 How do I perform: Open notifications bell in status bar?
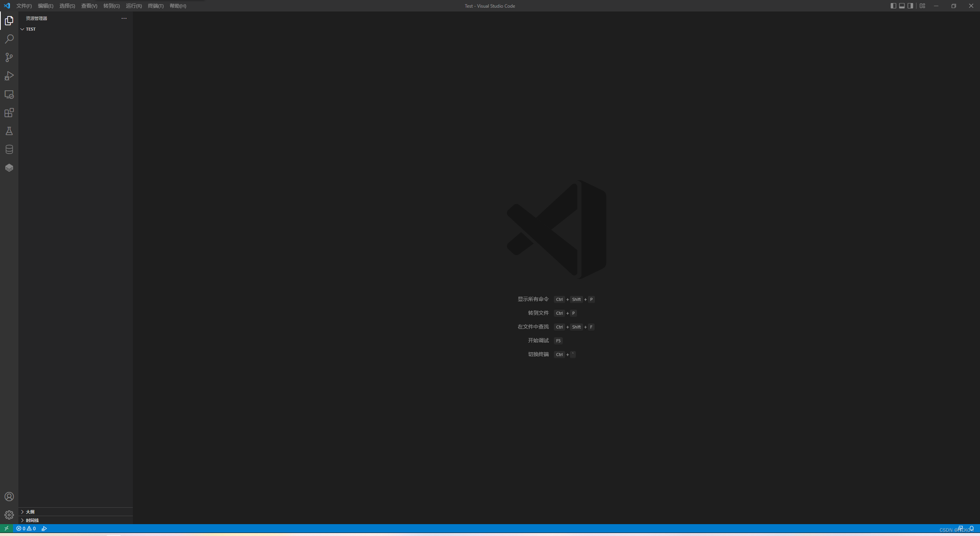click(972, 528)
